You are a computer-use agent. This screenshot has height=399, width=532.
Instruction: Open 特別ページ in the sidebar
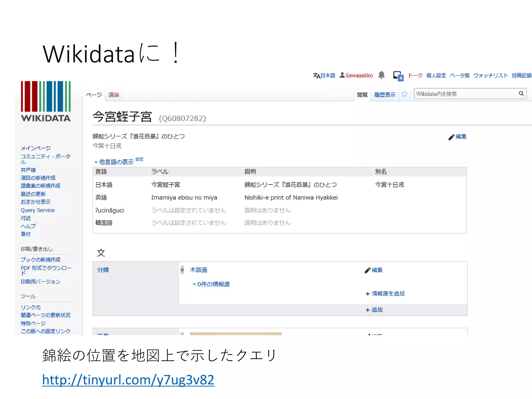click(33, 323)
